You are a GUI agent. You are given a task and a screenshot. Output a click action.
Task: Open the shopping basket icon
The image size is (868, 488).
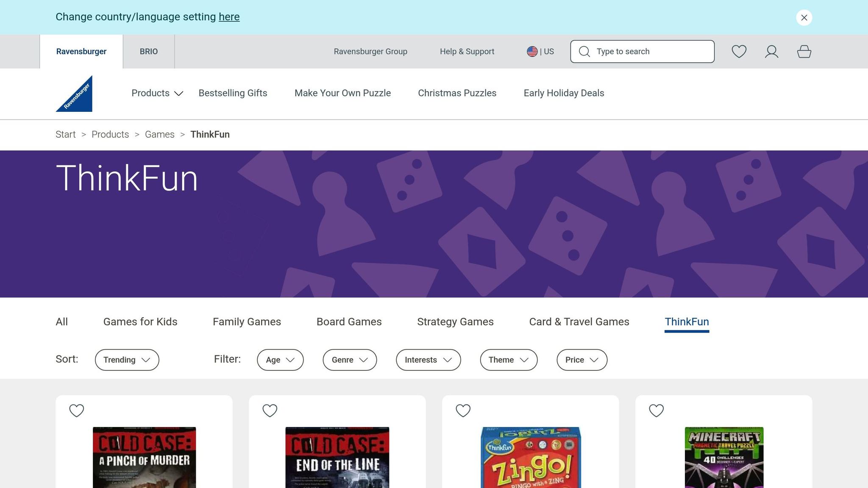804,52
